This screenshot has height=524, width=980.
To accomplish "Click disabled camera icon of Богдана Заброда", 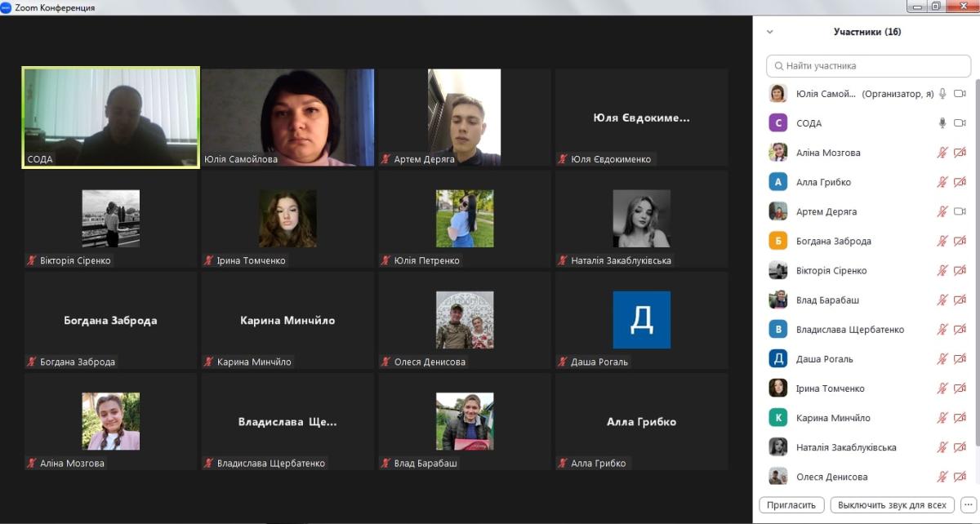I will tap(960, 241).
